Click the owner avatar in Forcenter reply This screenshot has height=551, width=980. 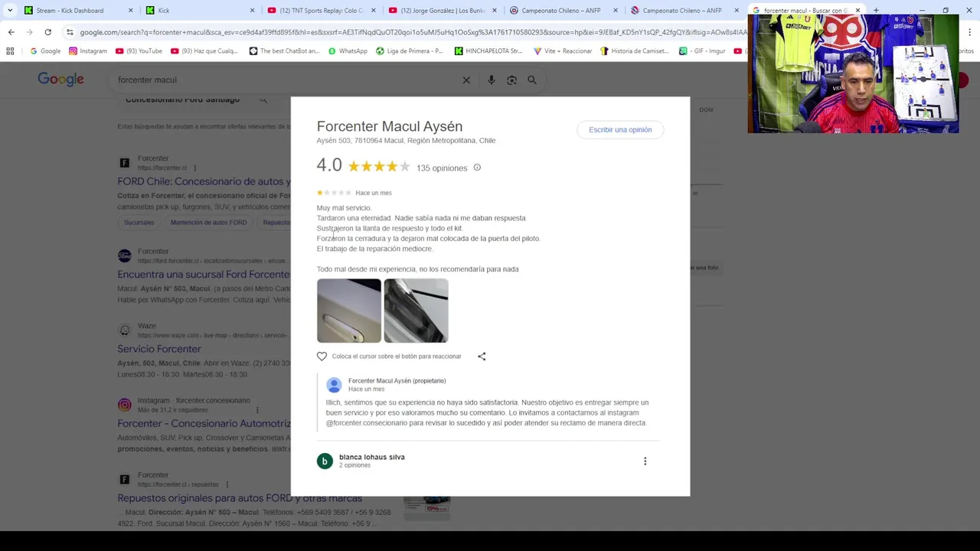pos(334,385)
